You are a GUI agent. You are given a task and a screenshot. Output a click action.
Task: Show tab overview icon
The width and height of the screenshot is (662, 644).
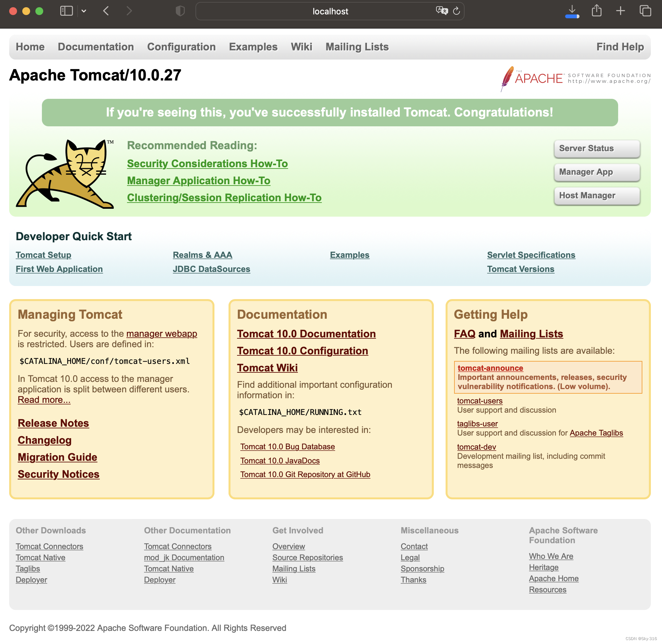click(645, 11)
